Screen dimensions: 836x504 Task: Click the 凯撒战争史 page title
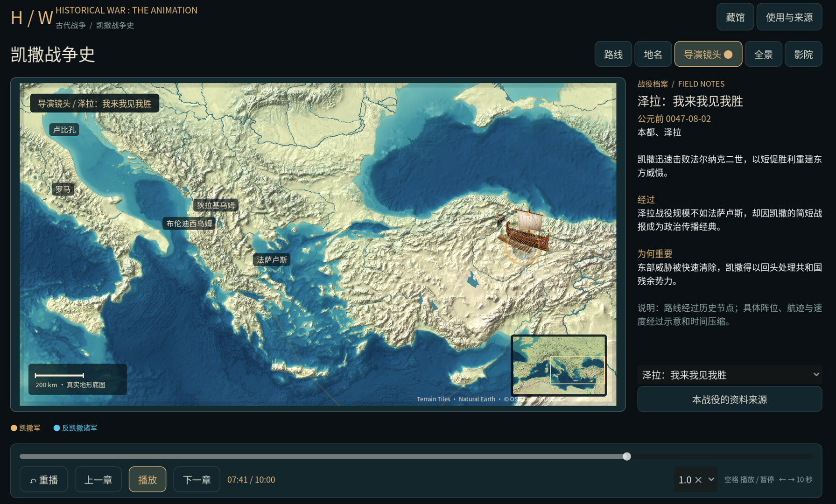[53, 55]
